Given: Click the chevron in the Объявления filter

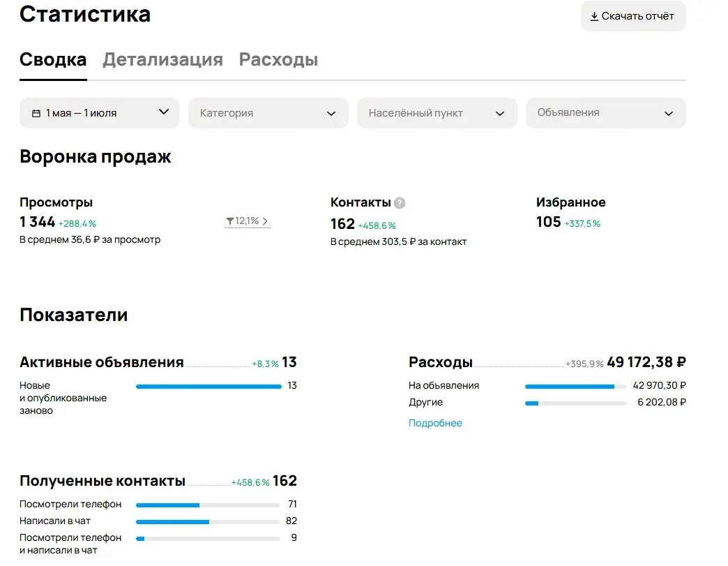Looking at the screenshot, I should click(x=669, y=113).
